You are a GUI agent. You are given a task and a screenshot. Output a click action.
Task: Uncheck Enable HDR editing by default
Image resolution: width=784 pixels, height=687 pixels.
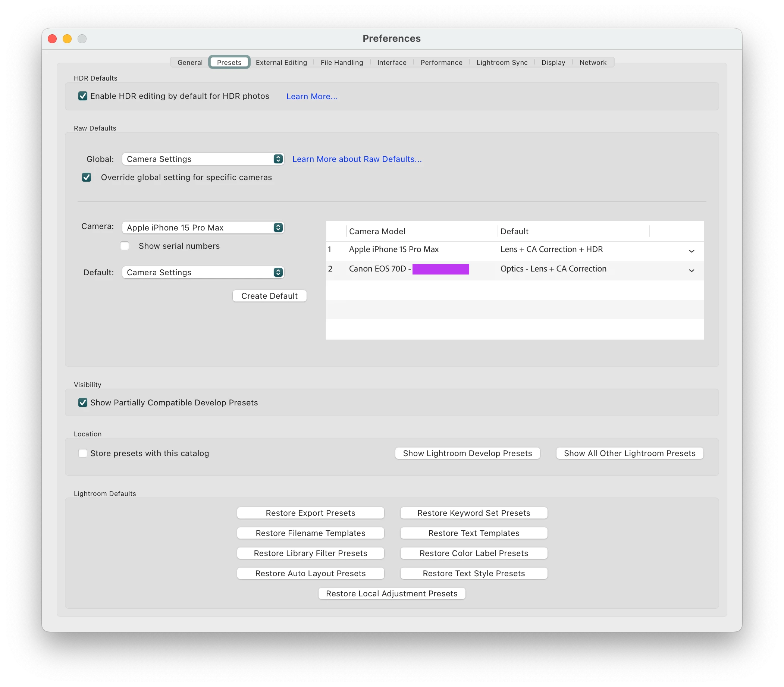click(x=83, y=96)
